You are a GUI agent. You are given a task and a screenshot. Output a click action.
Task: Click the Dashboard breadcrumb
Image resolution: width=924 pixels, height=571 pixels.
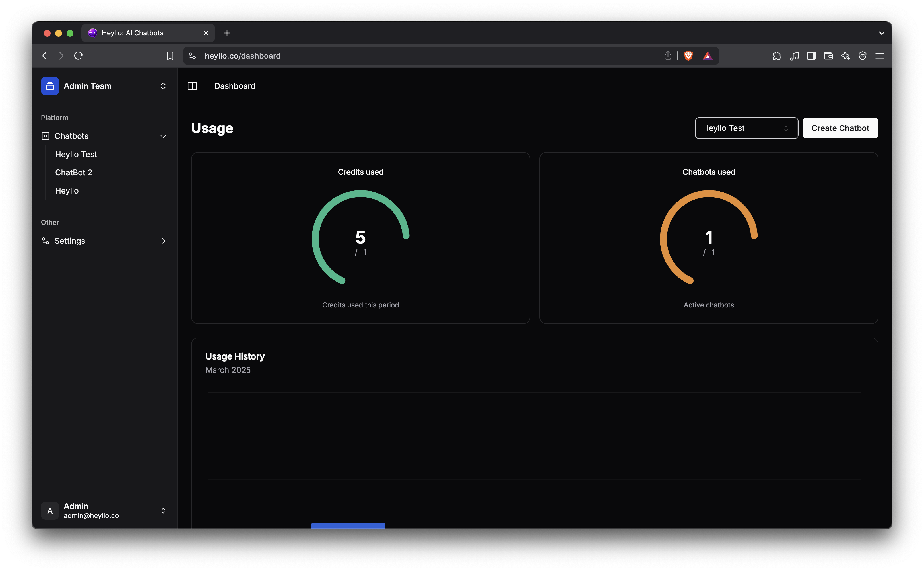point(235,86)
